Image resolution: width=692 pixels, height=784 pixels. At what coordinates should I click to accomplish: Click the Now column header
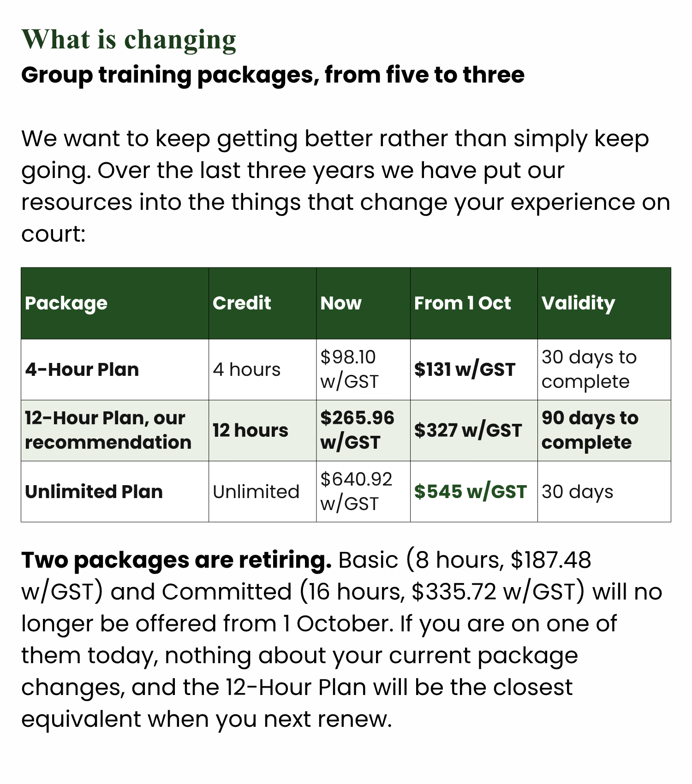[x=341, y=303]
